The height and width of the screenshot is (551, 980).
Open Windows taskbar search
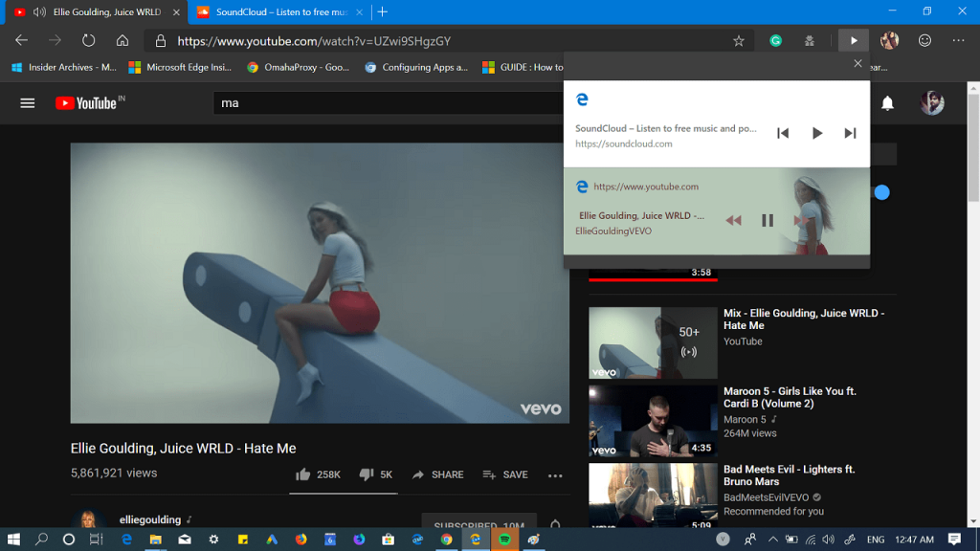(x=41, y=540)
